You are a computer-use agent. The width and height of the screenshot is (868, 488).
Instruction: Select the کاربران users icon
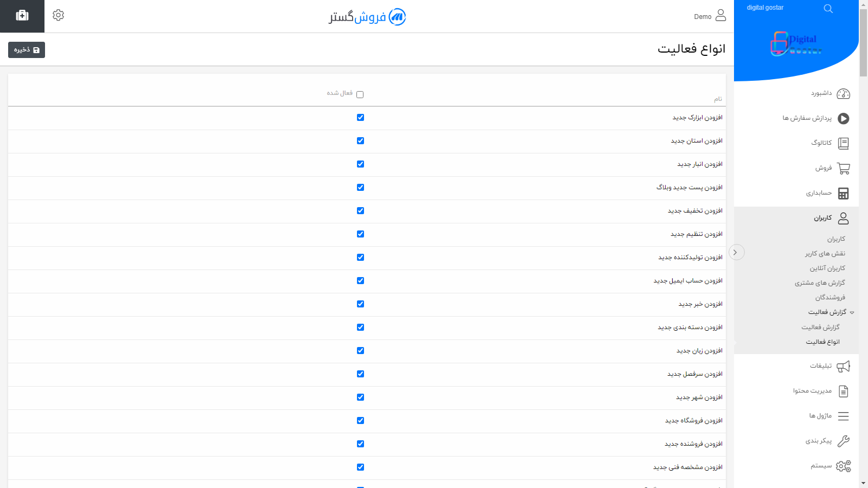pyautogui.click(x=843, y=218)
